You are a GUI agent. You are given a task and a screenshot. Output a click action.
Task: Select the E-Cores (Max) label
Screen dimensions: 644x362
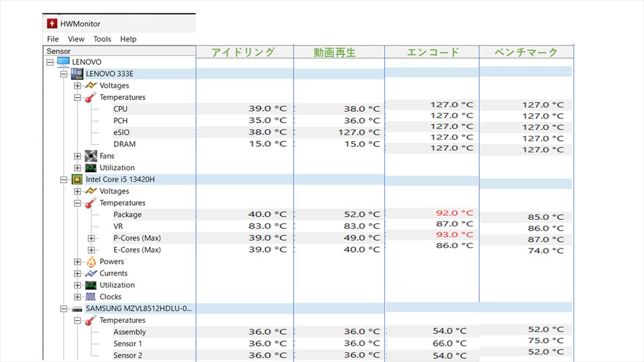pos(137,250)
